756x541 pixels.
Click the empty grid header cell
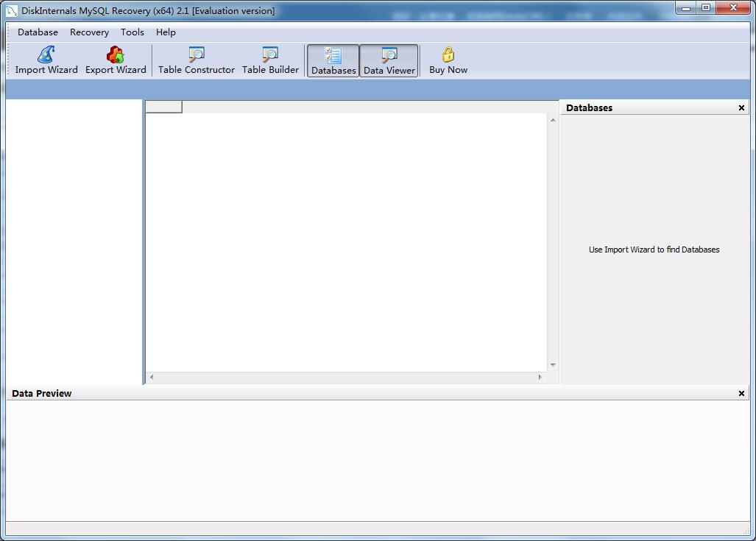point(163,107)
